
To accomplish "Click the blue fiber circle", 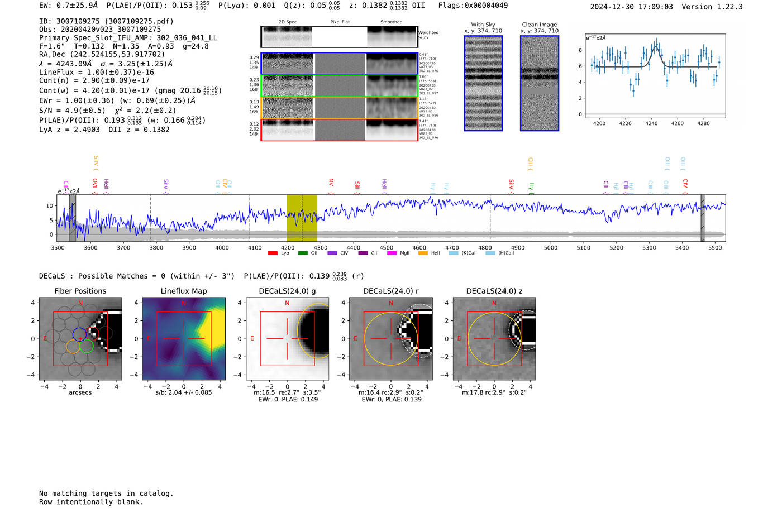I will pyautogui.click(x=79, y=335).
